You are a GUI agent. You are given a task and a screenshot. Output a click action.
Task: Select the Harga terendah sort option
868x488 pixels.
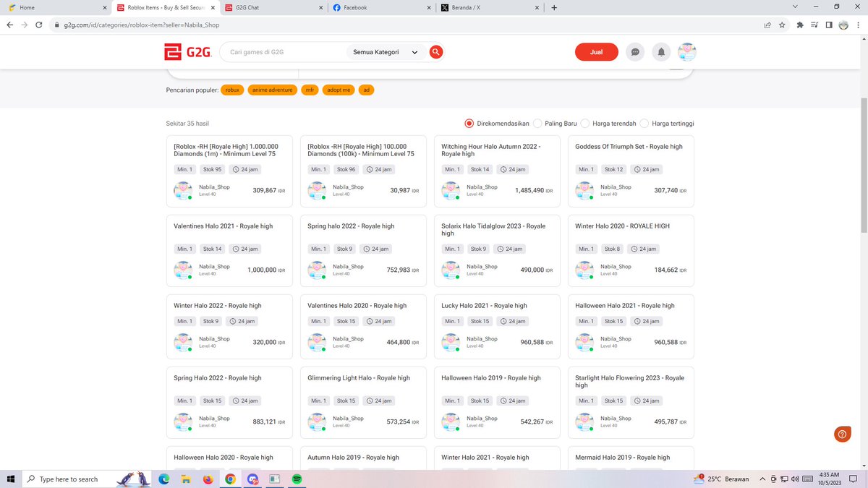point(608,124)
